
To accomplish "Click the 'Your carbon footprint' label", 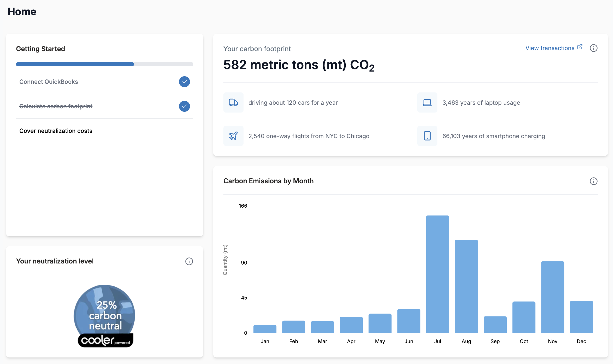I will pos(257,49).
